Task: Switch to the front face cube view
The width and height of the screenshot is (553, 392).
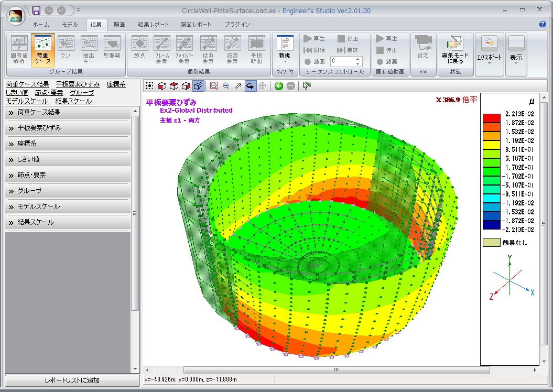Action: pyautogui.click(x=162, y=86)
